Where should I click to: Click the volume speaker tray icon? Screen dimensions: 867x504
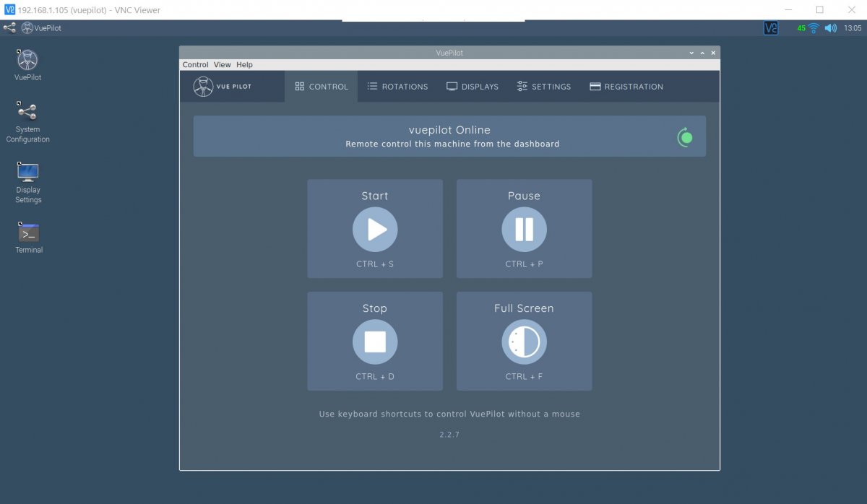[x=830, y=28]
